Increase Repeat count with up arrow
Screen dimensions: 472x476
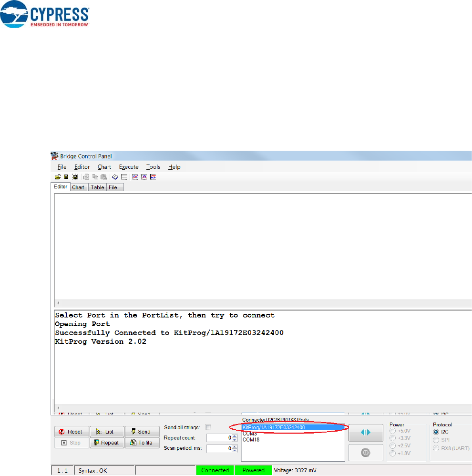234,435
